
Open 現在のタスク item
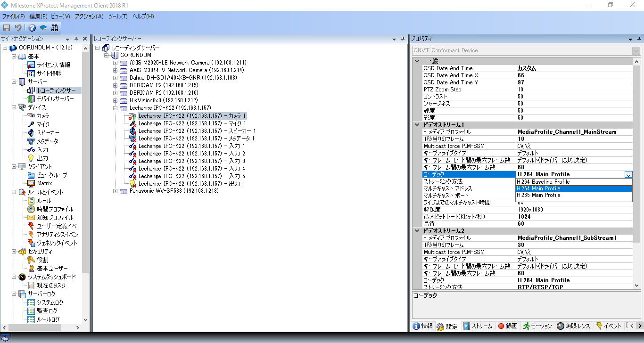coord(51,286)
